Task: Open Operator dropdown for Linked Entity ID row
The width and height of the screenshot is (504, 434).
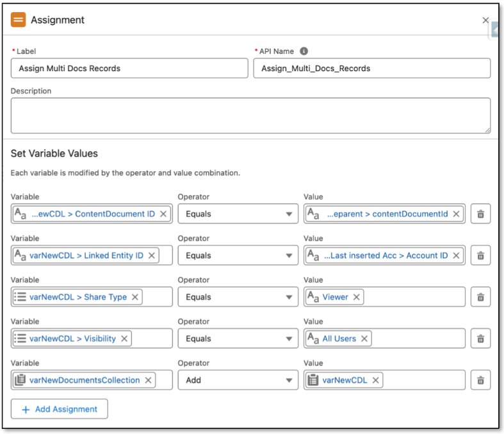Action: click(238, 256)
